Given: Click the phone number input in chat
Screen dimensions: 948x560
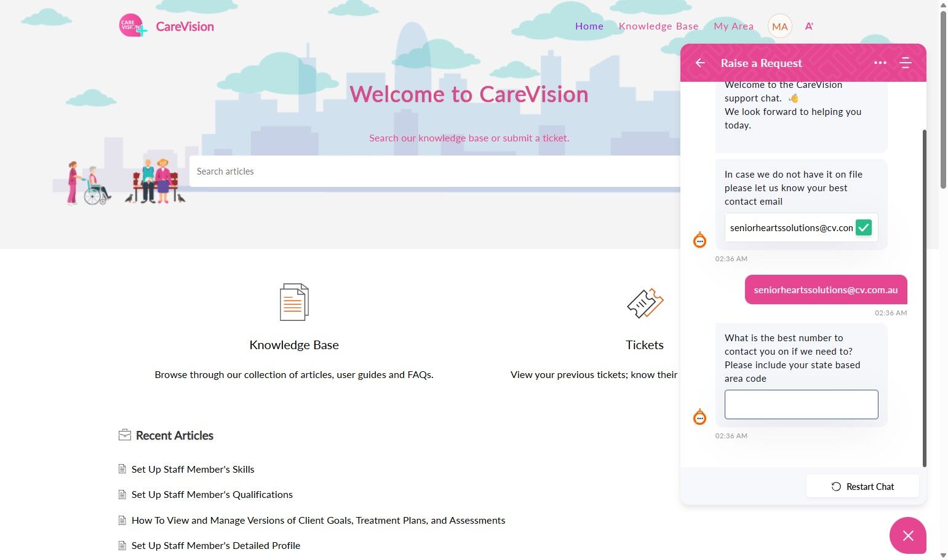Looking at the screenshot, I should [801, 404].
